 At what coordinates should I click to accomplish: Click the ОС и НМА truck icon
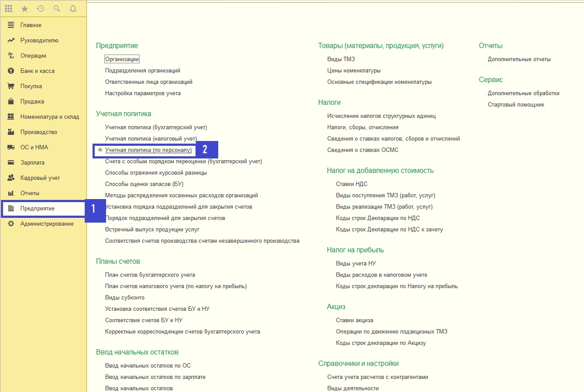11,147
